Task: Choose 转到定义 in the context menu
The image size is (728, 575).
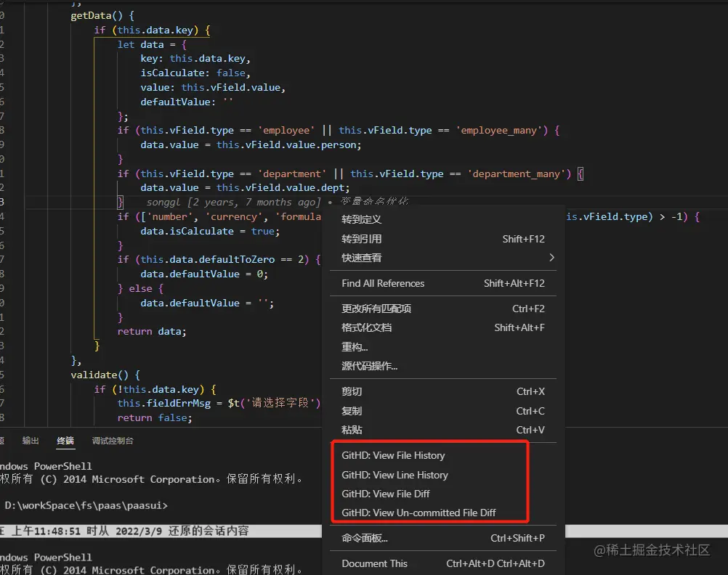Action: [443, 219]
